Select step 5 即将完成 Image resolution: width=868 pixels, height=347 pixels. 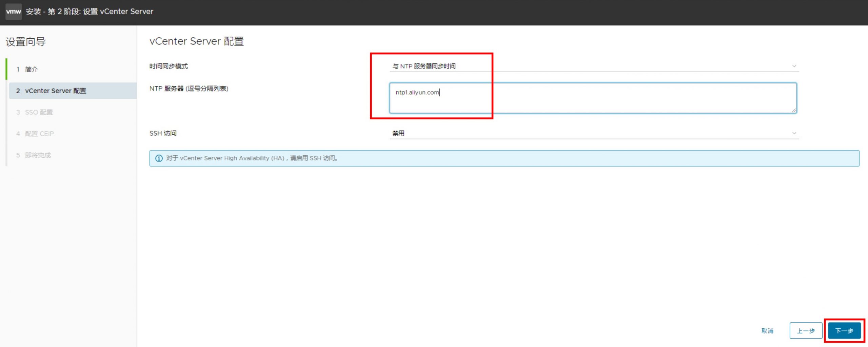click(x=38, y=155)
